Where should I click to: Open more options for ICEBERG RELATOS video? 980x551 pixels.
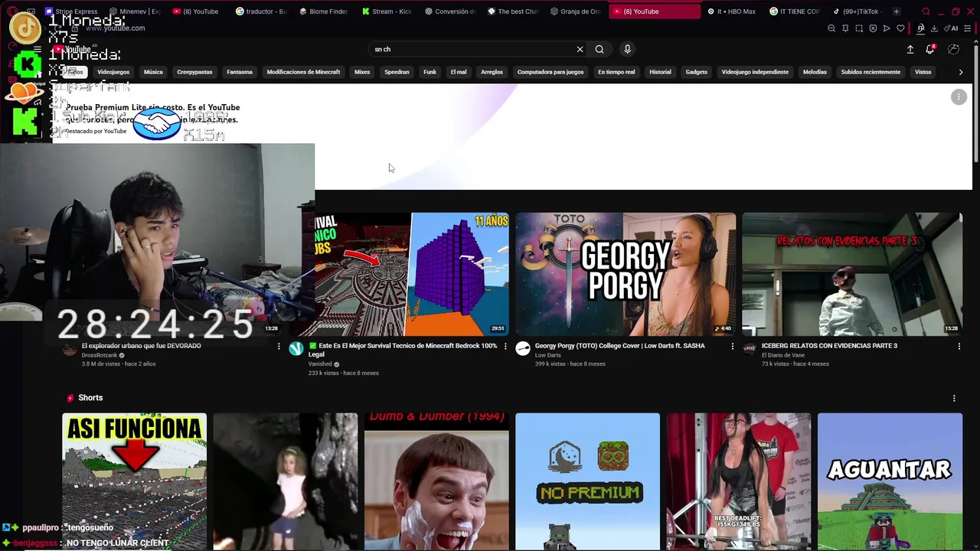pos(959,346)
